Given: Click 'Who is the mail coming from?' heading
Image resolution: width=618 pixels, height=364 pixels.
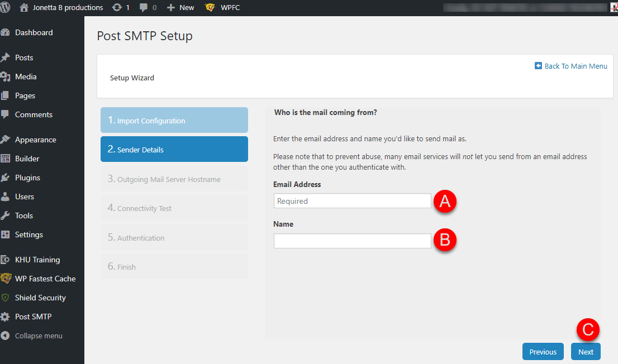Looking at the screenshot, I should click(x=326, y=113).
